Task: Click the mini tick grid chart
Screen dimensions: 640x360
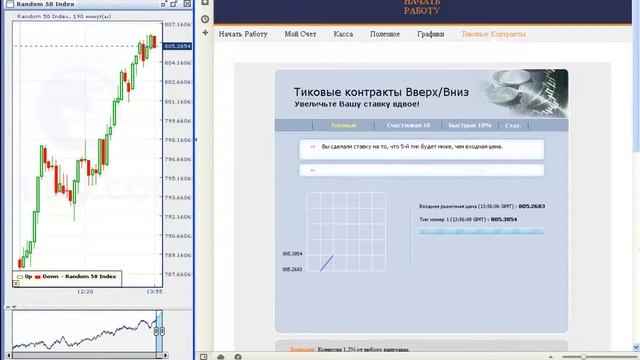Action: pos(346,231)
